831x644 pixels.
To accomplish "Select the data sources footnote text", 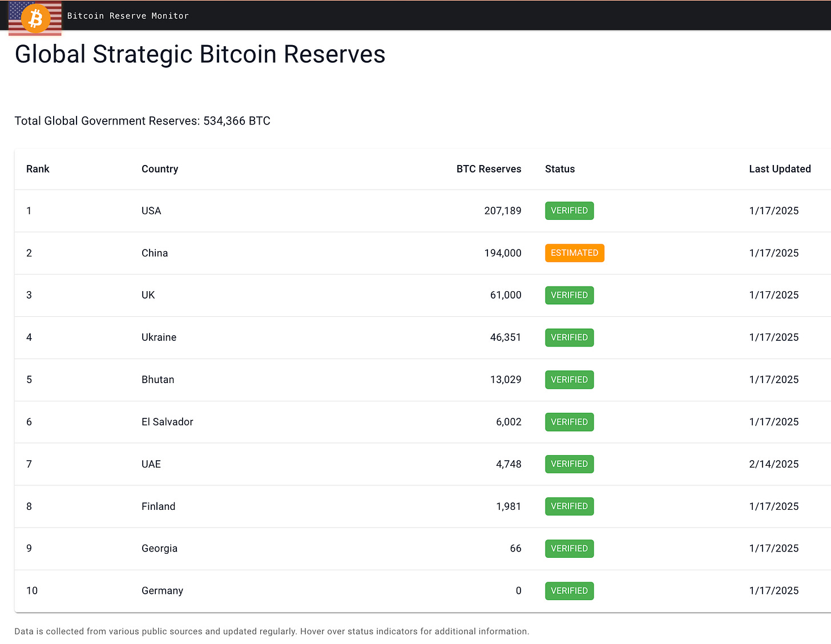I will pyautogui.click(x=272, y=631).
